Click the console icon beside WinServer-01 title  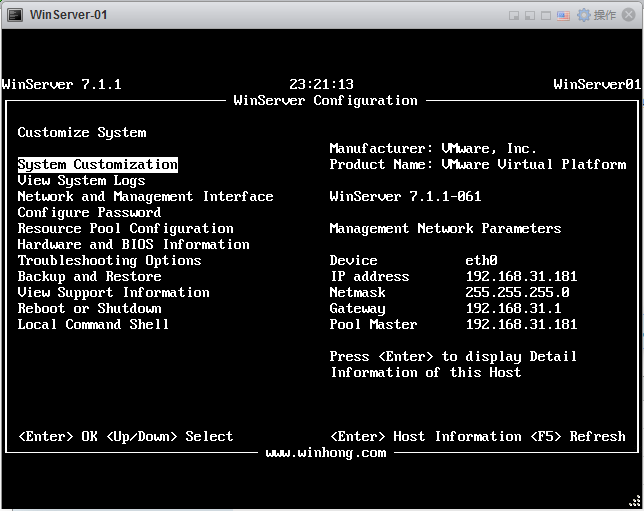pyautogui.click(x=15, y=15)
